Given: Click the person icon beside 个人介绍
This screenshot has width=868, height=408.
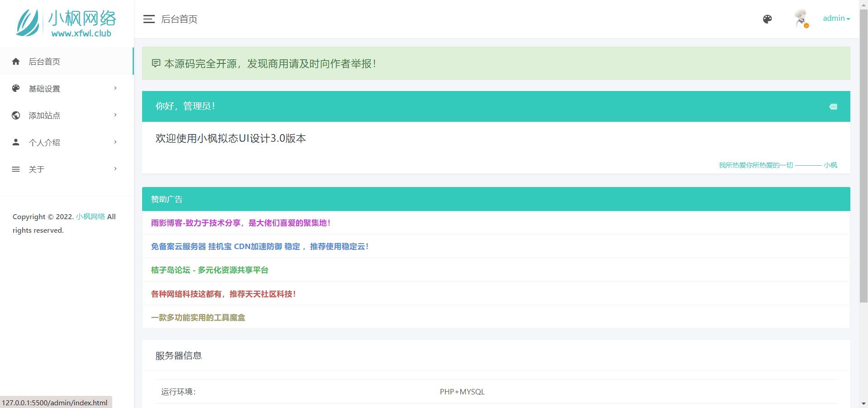Looking at the screenshot, I should [16, 142].
